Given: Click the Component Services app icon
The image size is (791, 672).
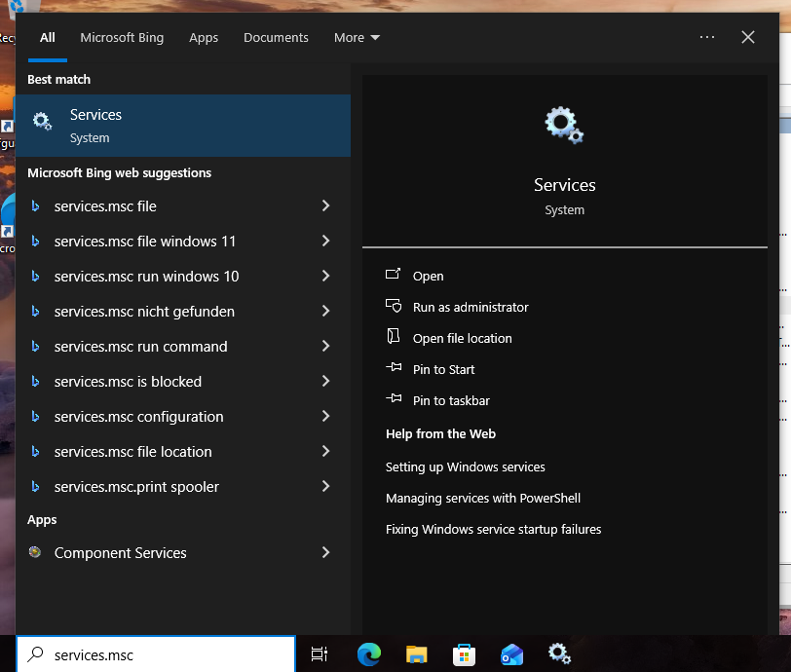Looking at the screenshot, I should (35, 552).
